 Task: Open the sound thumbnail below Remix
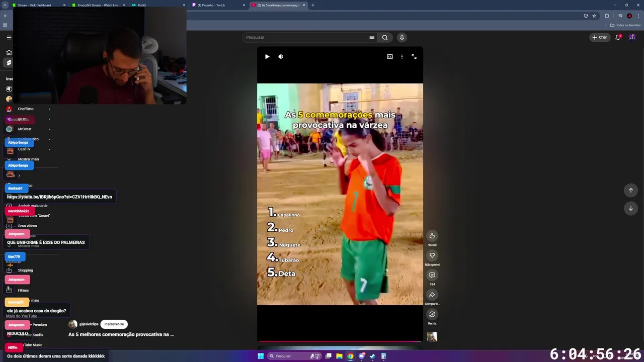(x=432, y=337)
